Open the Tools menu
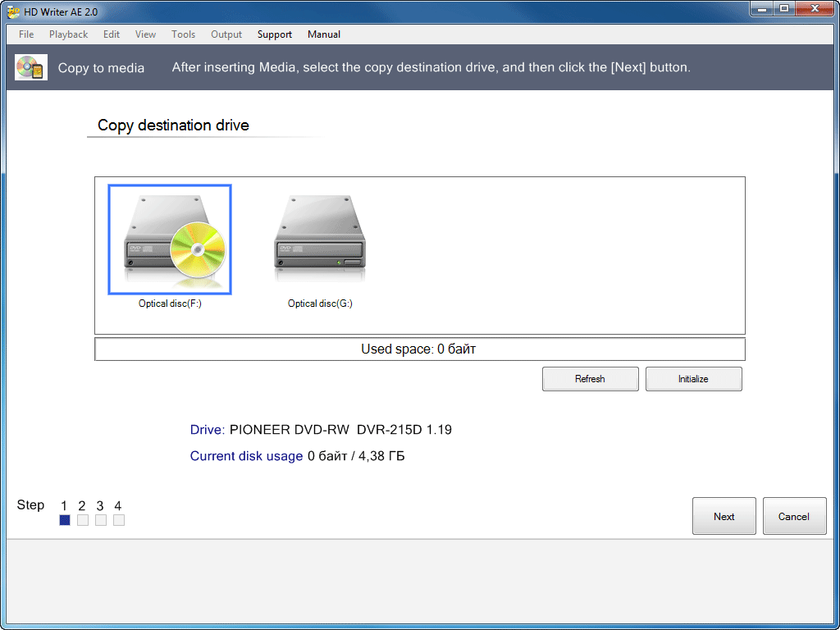840x630 pixels. 183,34
